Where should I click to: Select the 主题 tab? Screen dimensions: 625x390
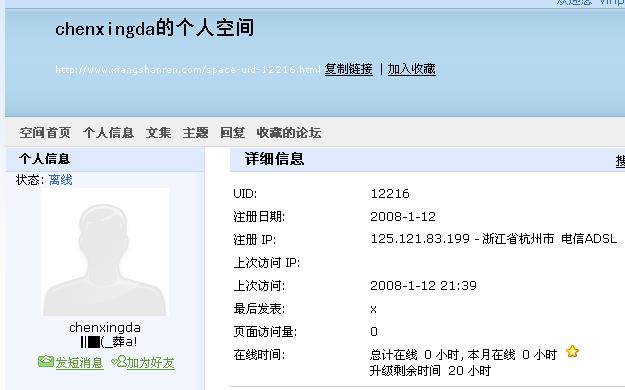tap(195, 132)
